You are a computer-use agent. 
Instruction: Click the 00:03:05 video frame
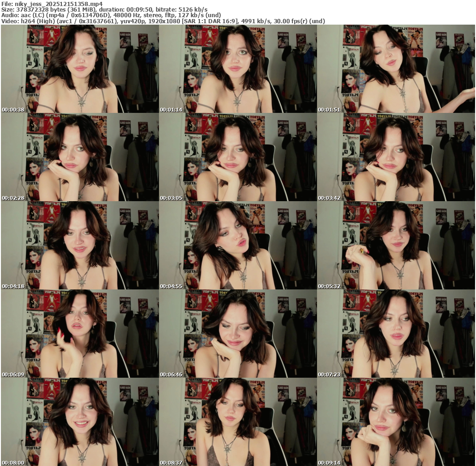[x=238, y=157]
